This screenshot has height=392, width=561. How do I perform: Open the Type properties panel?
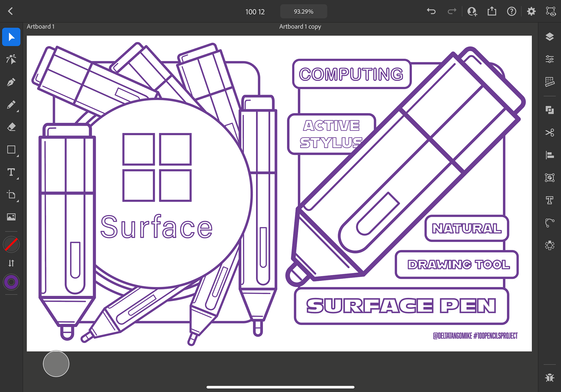(550, 200)
